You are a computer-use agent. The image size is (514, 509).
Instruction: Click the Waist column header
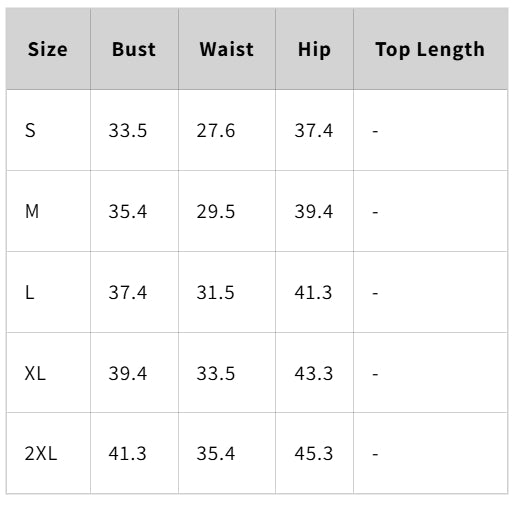(x=227, y=49)
